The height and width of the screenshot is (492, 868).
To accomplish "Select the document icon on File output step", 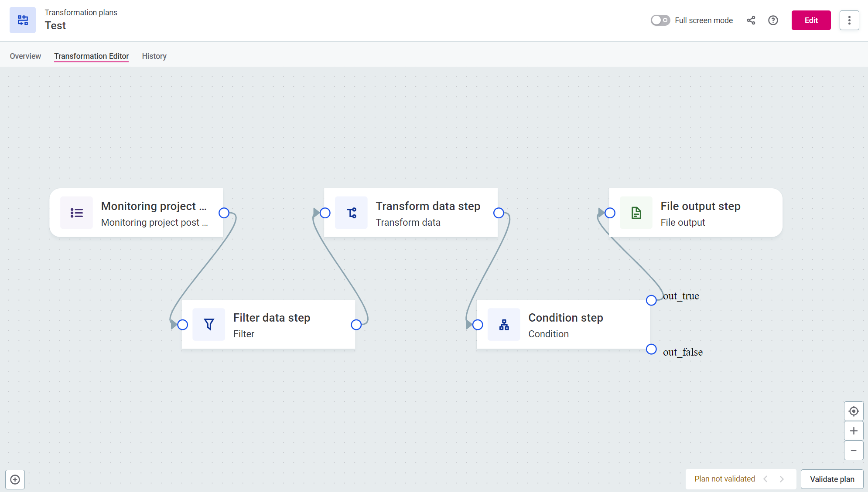I will [636, 213].
